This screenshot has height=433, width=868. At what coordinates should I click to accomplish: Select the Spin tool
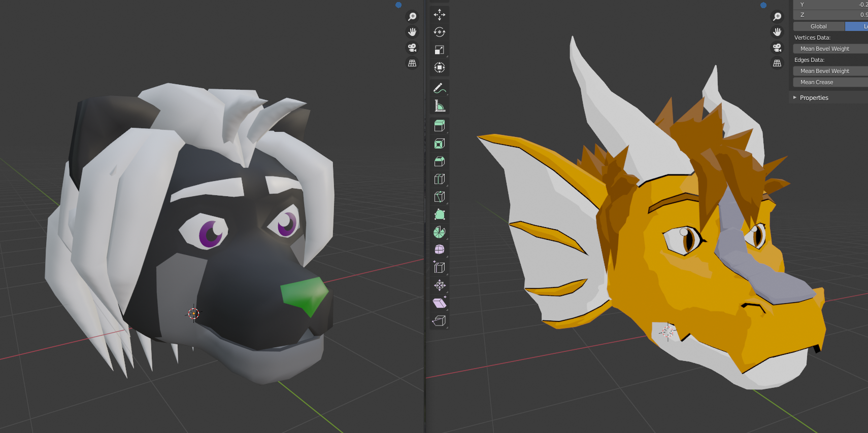440,232
